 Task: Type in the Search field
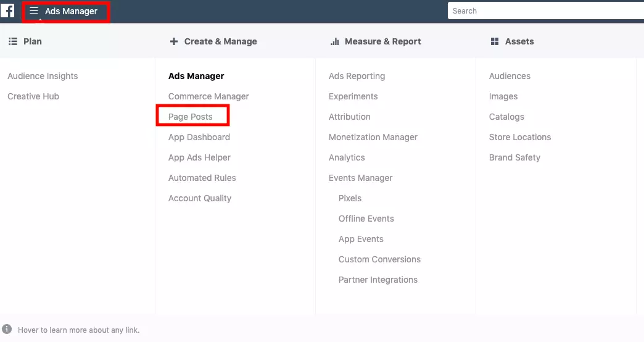pos(543,11)
